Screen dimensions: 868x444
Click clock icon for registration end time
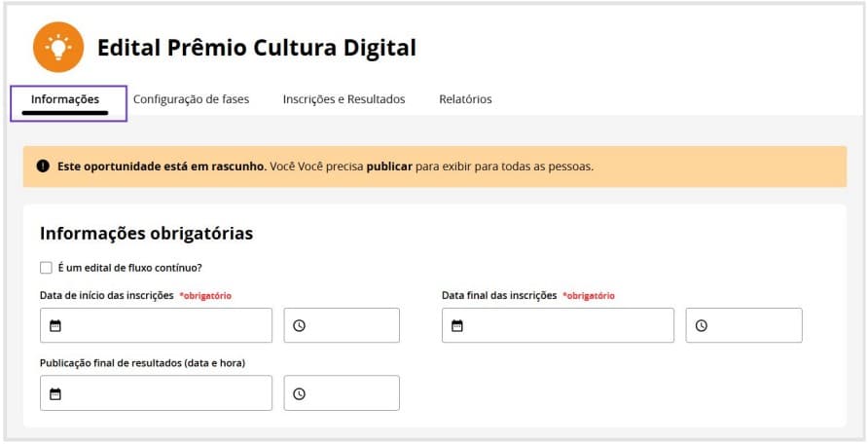click(702, 326)
